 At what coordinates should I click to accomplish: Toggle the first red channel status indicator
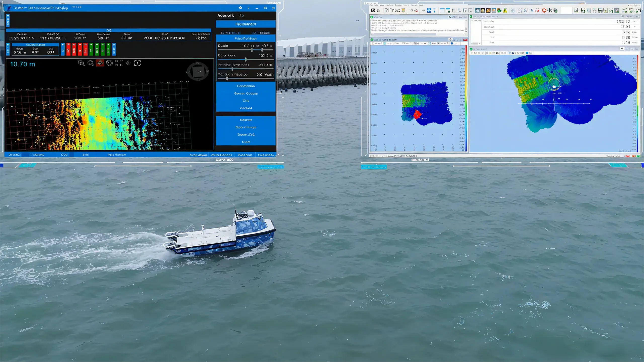coord(68,49)
